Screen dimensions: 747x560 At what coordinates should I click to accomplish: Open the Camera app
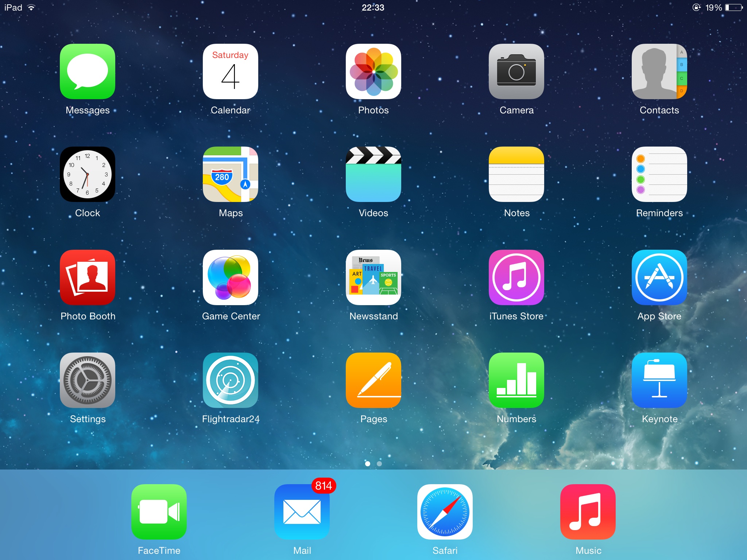coord(516,71)
